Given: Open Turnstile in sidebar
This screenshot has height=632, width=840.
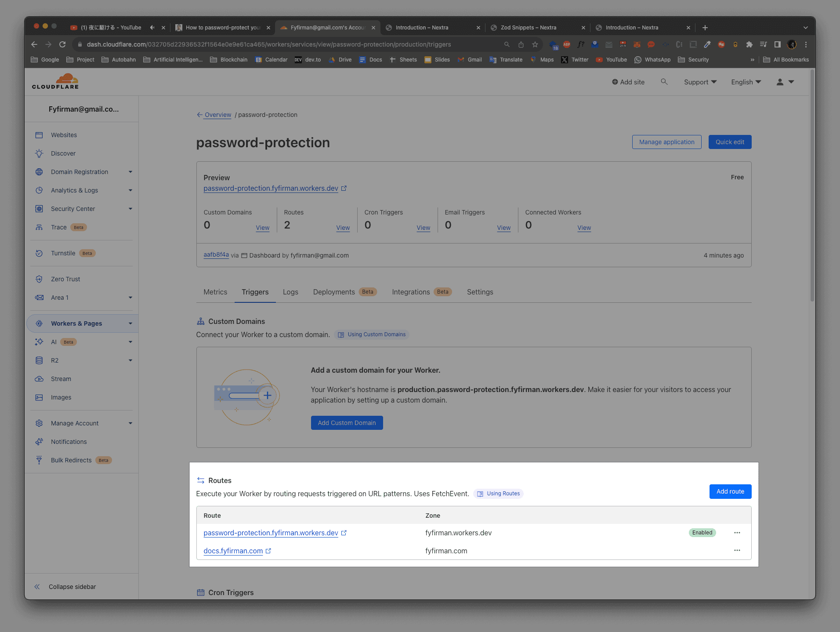Looking at the screenshot, I should pyautogui.click(x=63, y=253).
